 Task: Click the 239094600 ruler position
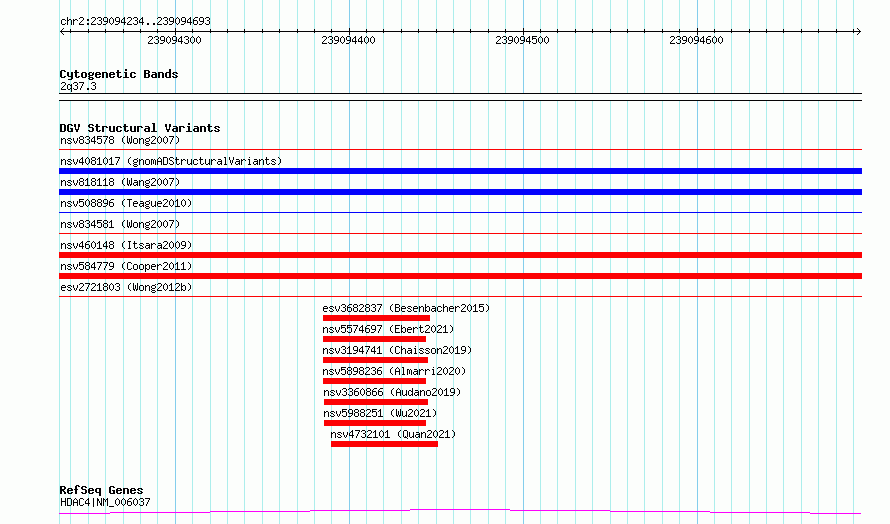[x=696, y=40]
